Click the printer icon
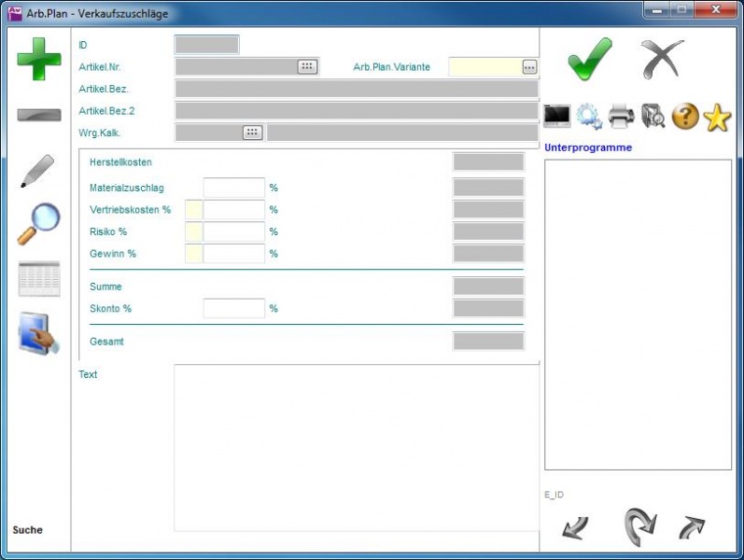Viewport: 744px width, 560px height. click(x=622, y=117)
